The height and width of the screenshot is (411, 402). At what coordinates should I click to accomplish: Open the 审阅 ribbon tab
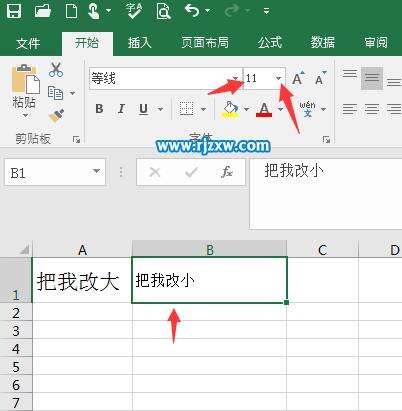[376, 43]
